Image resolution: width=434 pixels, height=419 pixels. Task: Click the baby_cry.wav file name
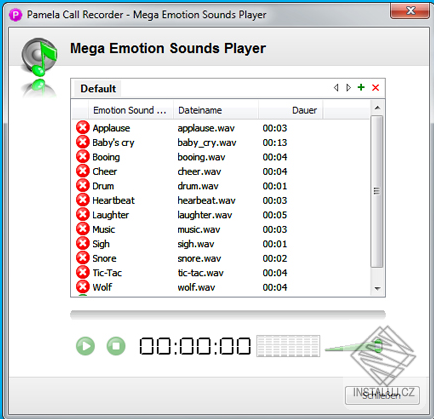click(x=207, y=143)
